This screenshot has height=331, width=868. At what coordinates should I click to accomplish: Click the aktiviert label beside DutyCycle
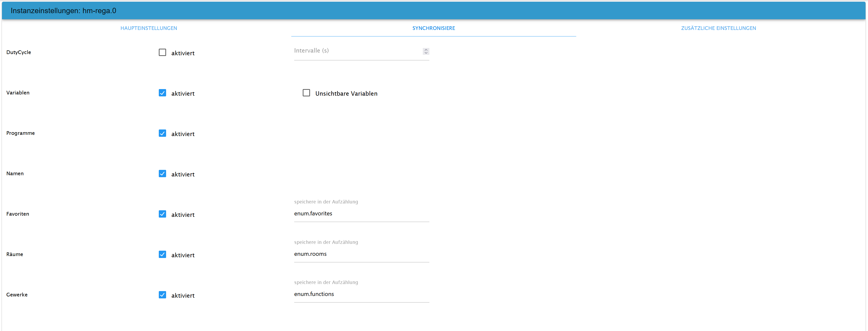(183, 53)
